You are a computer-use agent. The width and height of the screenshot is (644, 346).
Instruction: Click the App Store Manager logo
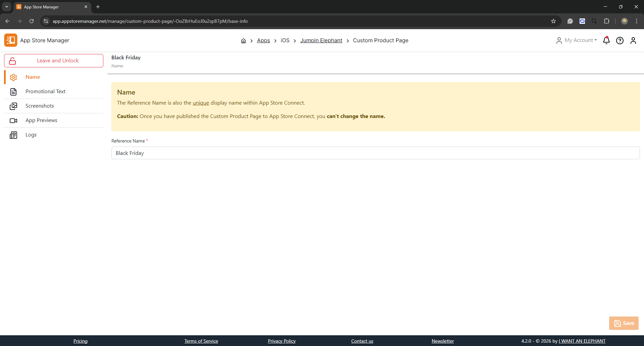pos(11,40)
